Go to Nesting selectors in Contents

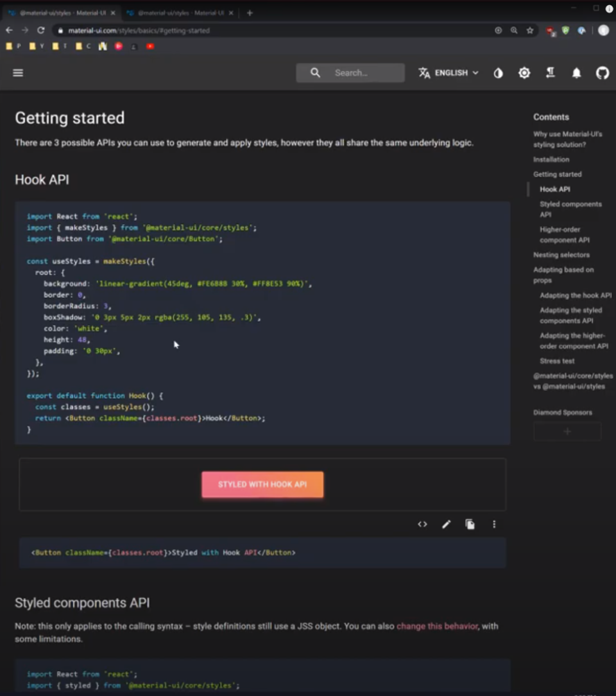point(561,255)
